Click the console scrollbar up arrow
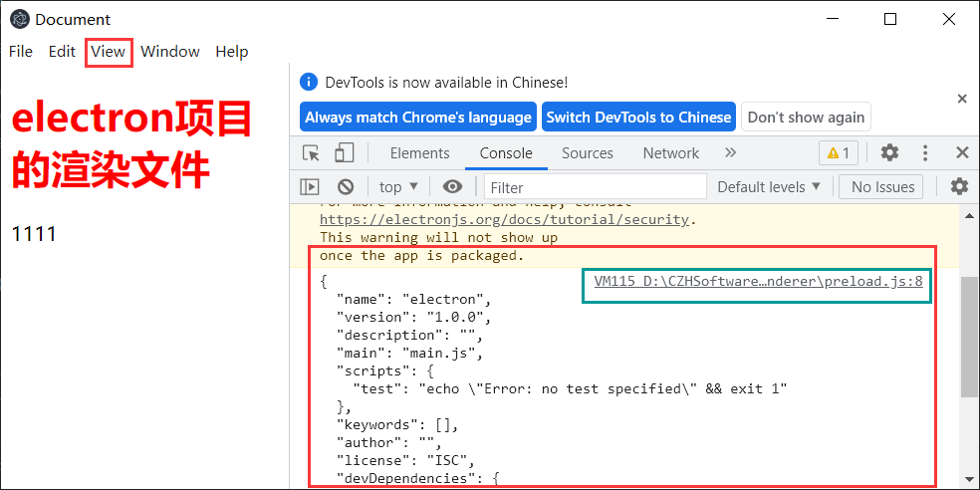This screenshot has height=490, width=980. [x=969, y=216]
